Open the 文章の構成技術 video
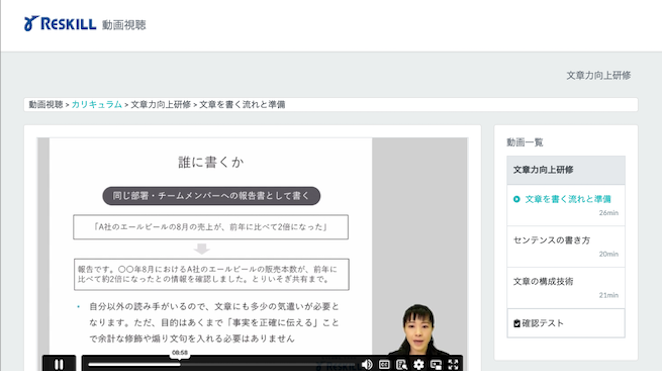Image resolution: width=662 pixels, height=371 pixels. (566, 287)
